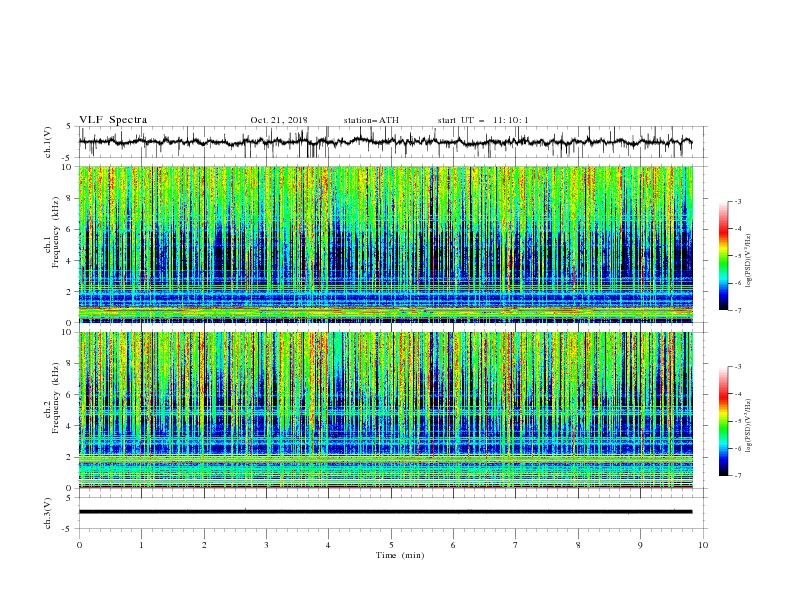The image size is (792, 612).
Task: Click the ch.1 spectrogram color bar
Action: (x=723, y=256)
